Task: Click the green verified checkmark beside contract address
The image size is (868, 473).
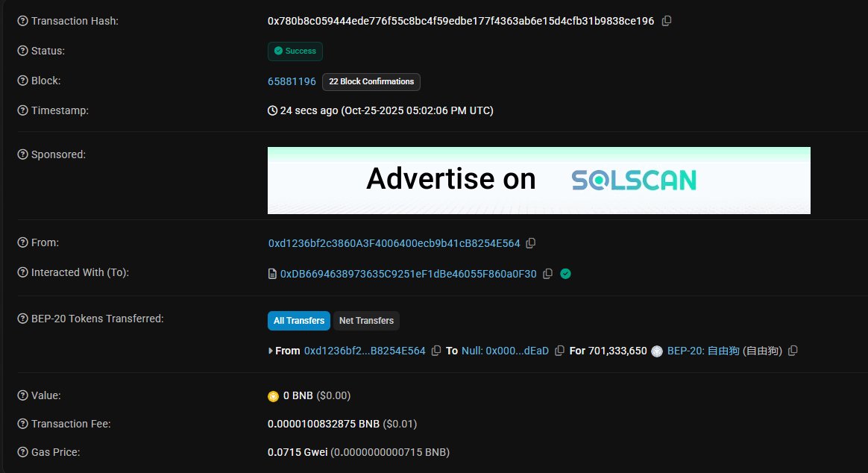Action: pos(565,274)
